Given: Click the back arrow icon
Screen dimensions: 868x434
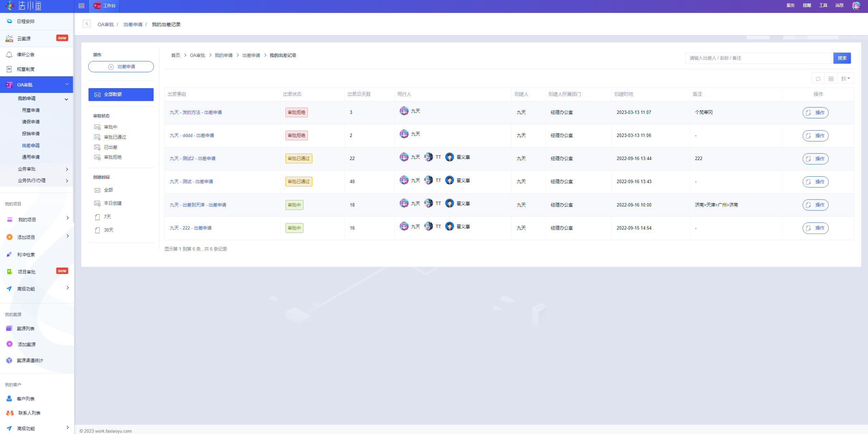Looking at the screenshot, I should pos(87,24).
